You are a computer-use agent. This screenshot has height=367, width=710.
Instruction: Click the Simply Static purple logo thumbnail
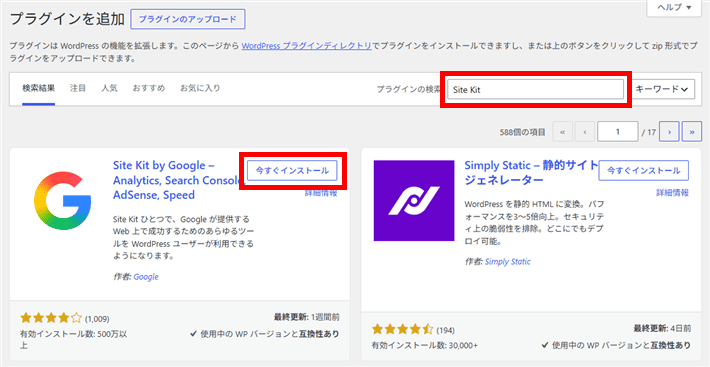click(x=414, y=200)
